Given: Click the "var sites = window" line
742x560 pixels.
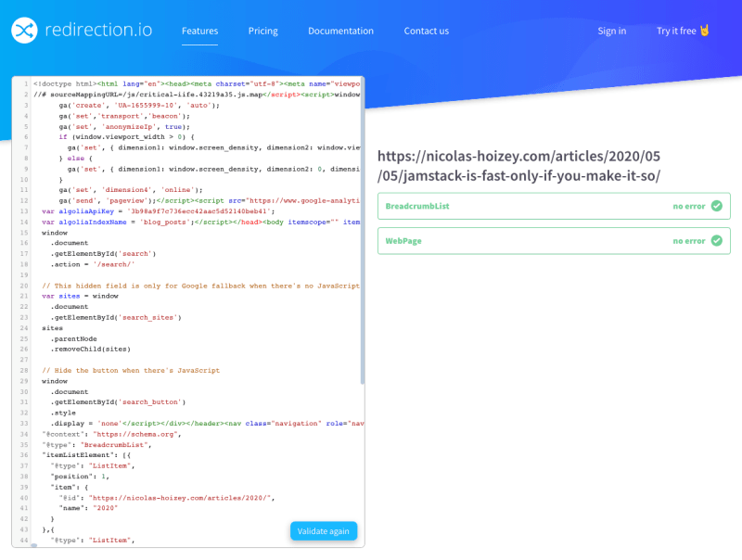Looking at the screenshot, I should pos(80,296).
